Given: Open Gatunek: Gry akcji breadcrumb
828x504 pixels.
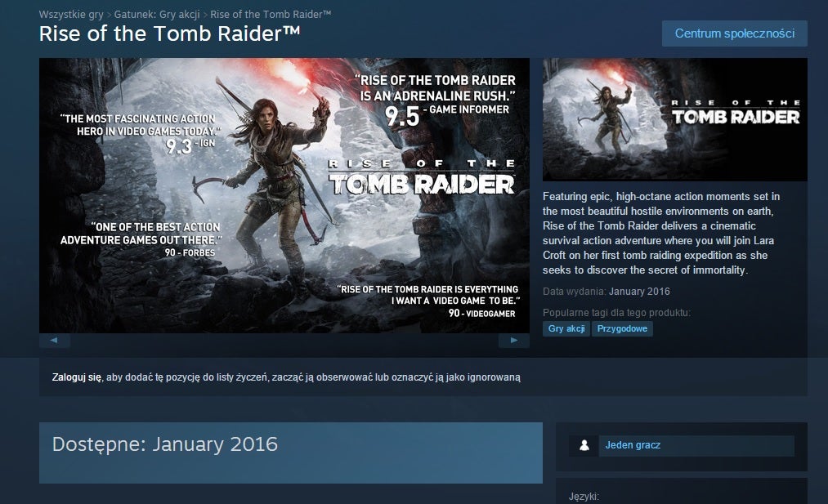Looking at the screenshot, I should [x=158, y=14].
